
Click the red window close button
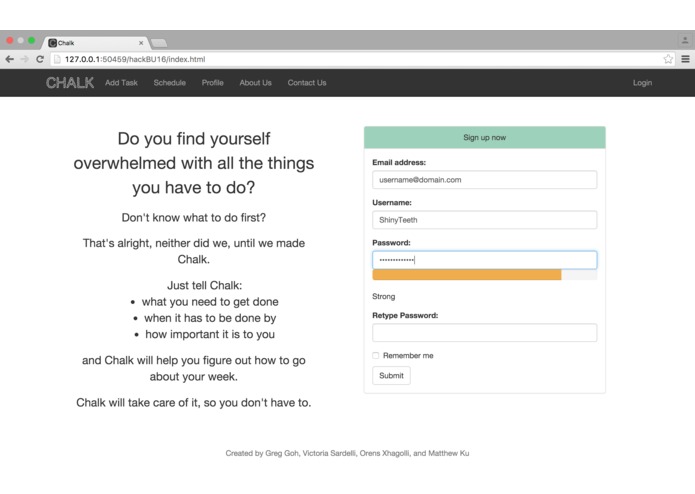[x=9, y=40]
